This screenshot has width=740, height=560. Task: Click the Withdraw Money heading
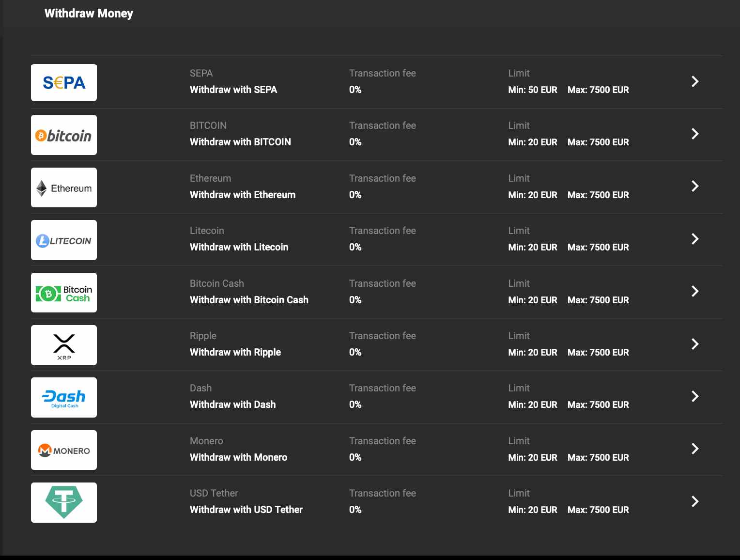point(89,14)
